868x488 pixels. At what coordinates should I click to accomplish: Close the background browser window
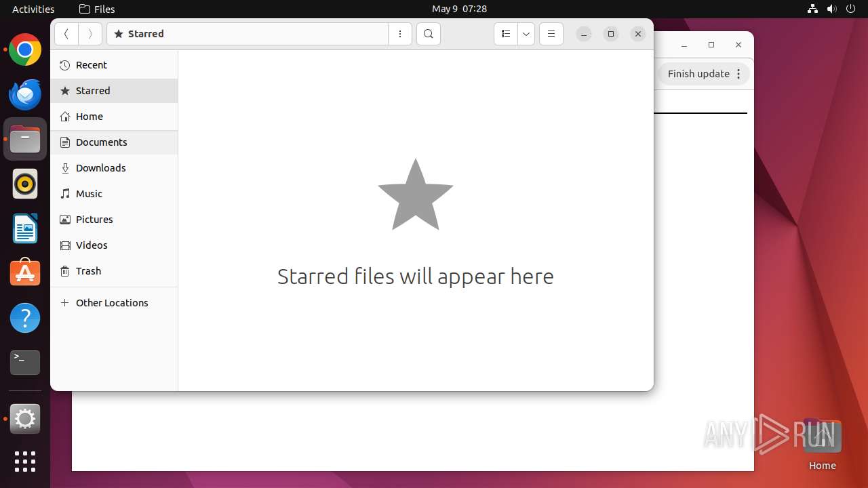pyautogui.click(x=738, y=45)
